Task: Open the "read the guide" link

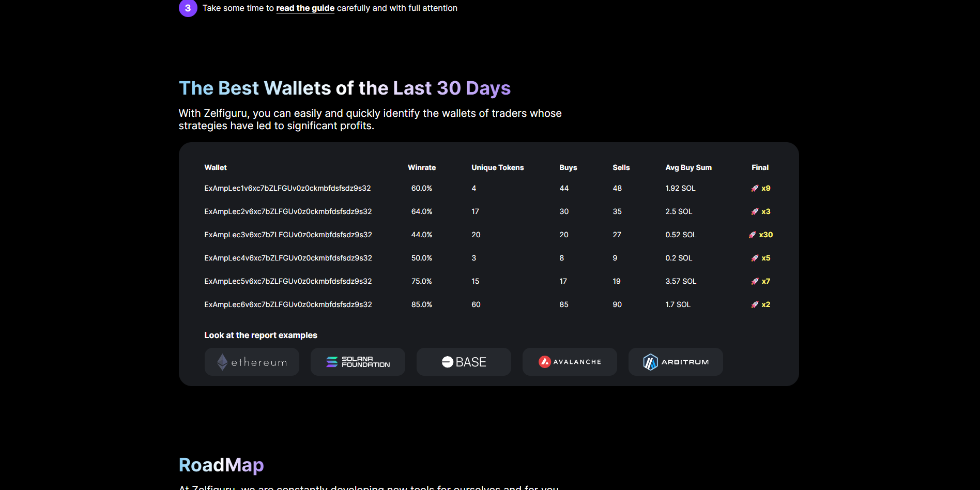Action: point(305,8)
